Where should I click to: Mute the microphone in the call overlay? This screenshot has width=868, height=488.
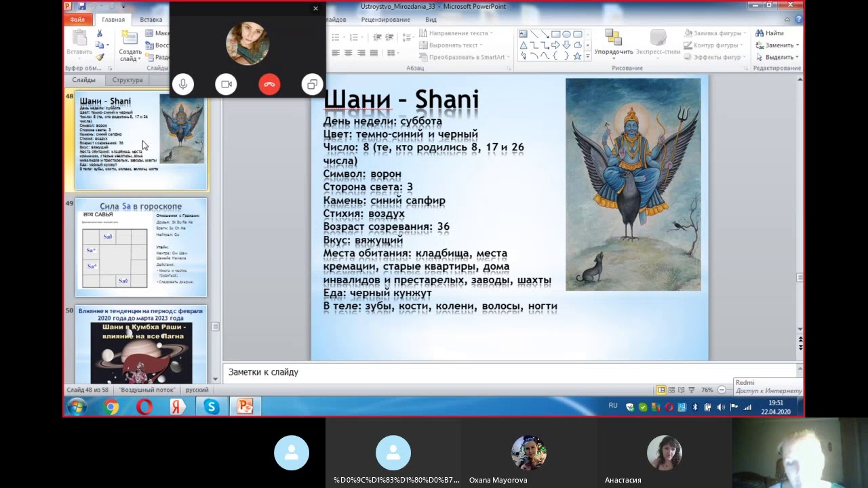pyautogui.click(x=182, y=84)
